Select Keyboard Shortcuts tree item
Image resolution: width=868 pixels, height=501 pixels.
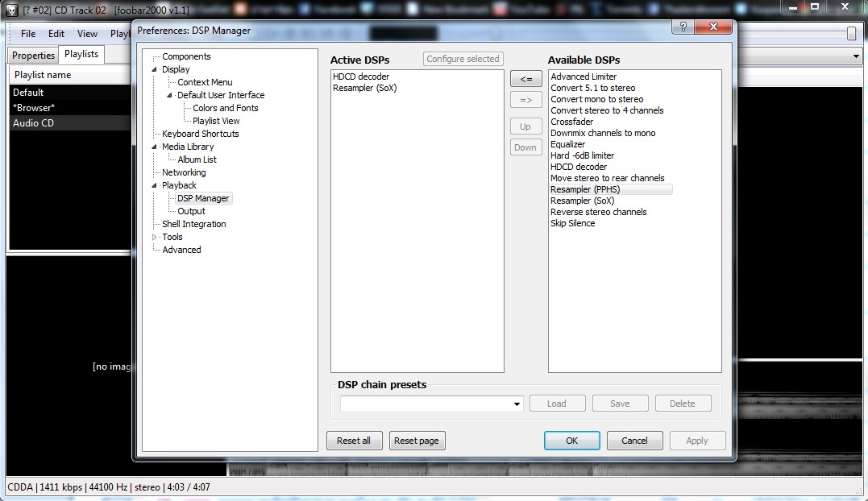pyautogui.click(x=201, y=134)
